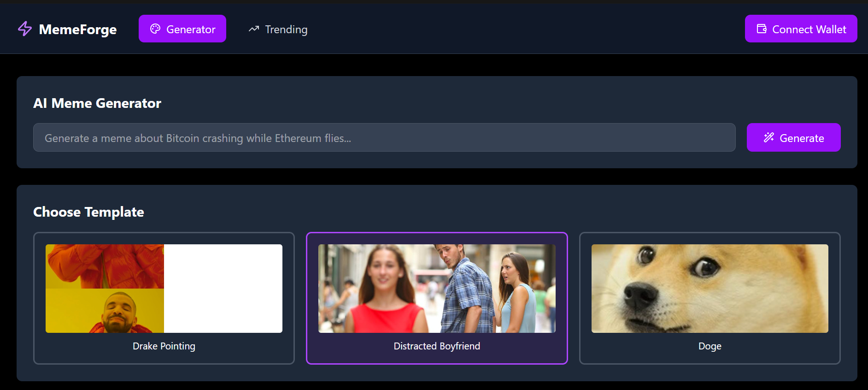This screenshot has width=868, height=390.
Task: Click the MemeForge lightning bolt logo icon
Action: 25,29
